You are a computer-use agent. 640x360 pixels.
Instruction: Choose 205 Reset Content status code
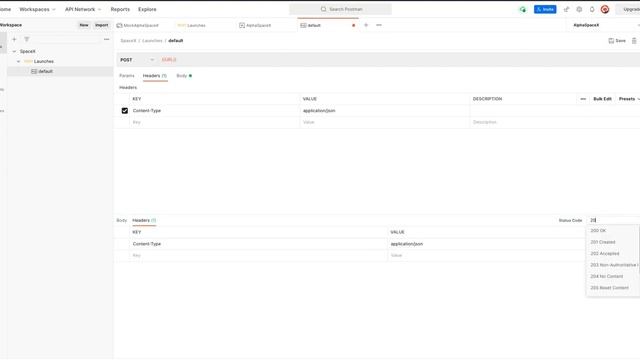[612, 288]
